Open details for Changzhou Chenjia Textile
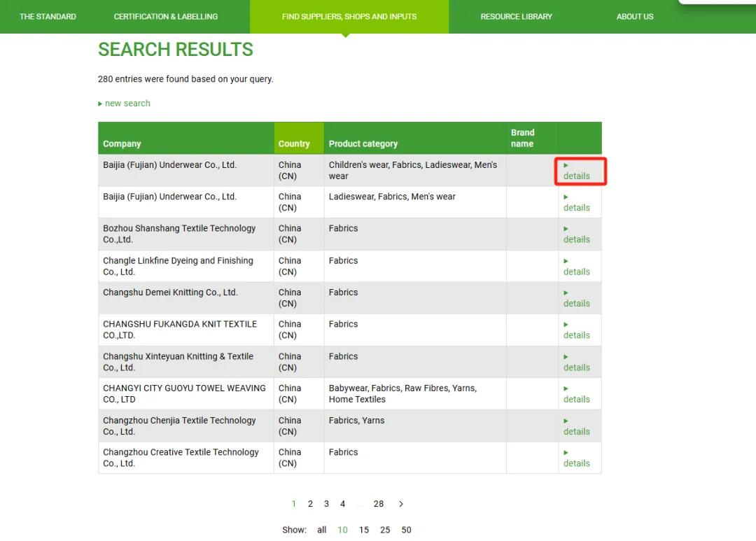 pos(577,427)
